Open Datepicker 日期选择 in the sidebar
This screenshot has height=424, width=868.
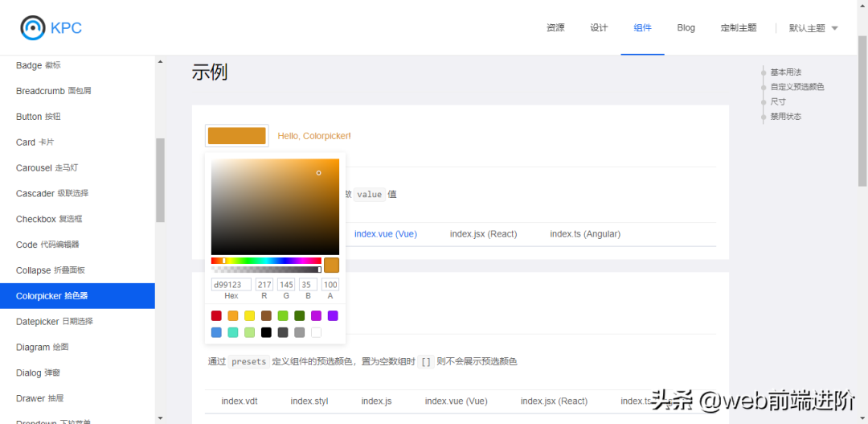click(x=55, y=322)
